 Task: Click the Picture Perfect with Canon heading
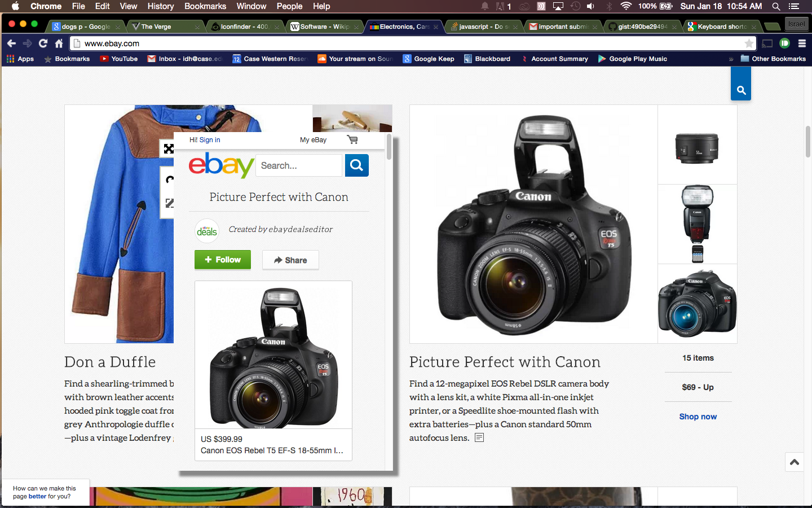(505, 362)
